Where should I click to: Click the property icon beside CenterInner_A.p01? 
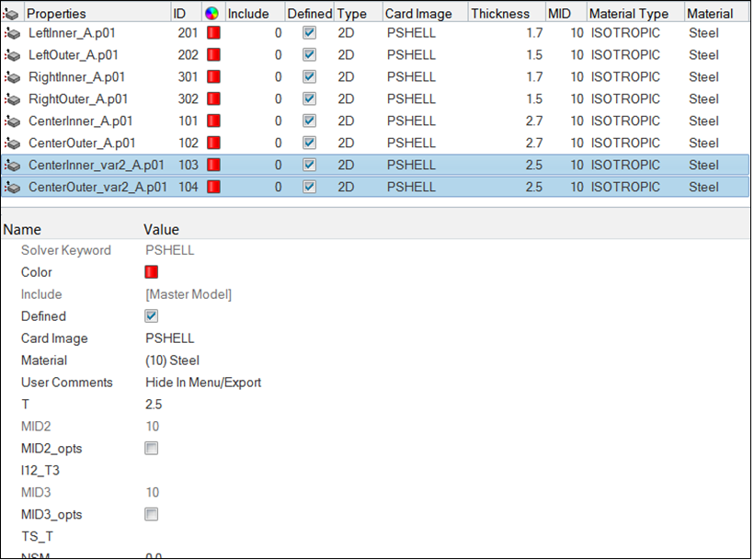click(x=12, y=121)
